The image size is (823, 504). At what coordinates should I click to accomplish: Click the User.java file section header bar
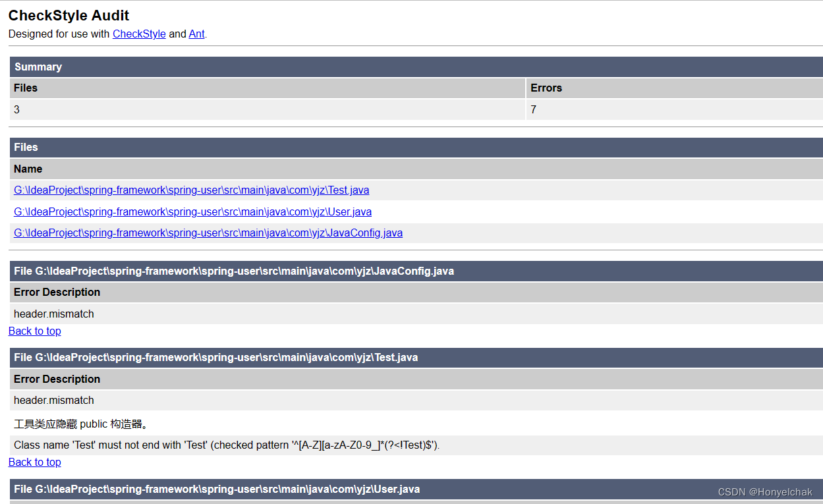click(215, 489)
